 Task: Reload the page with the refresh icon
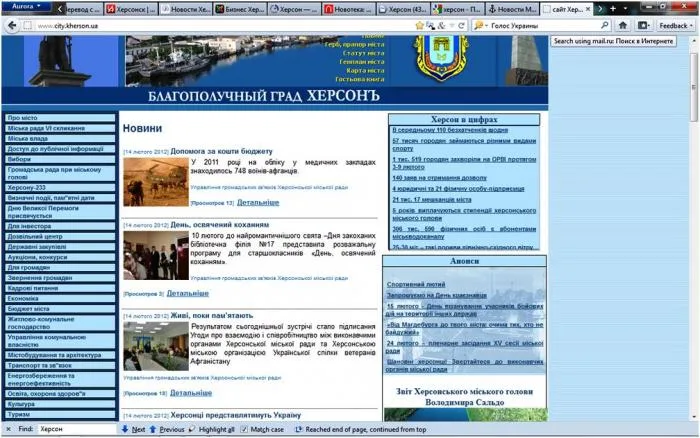tap(461, 25)
